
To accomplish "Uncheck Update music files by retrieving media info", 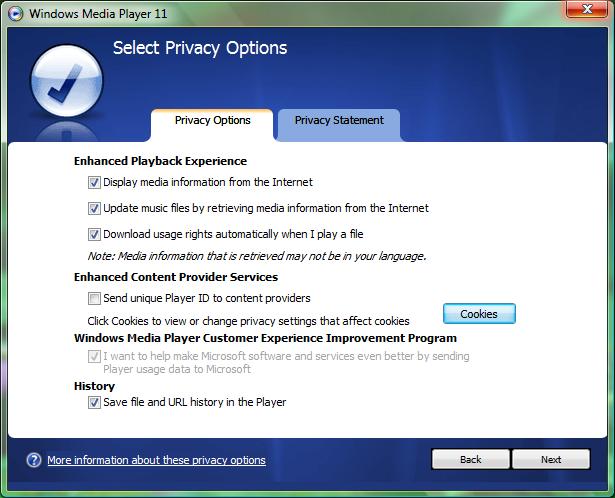I will click(94, 208).
